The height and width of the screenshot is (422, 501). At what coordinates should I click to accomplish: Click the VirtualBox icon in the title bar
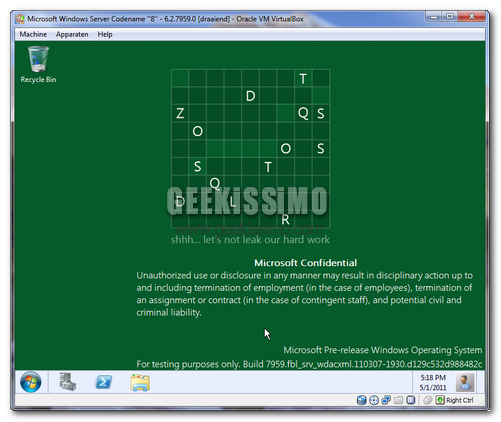[x=20, y=19]
